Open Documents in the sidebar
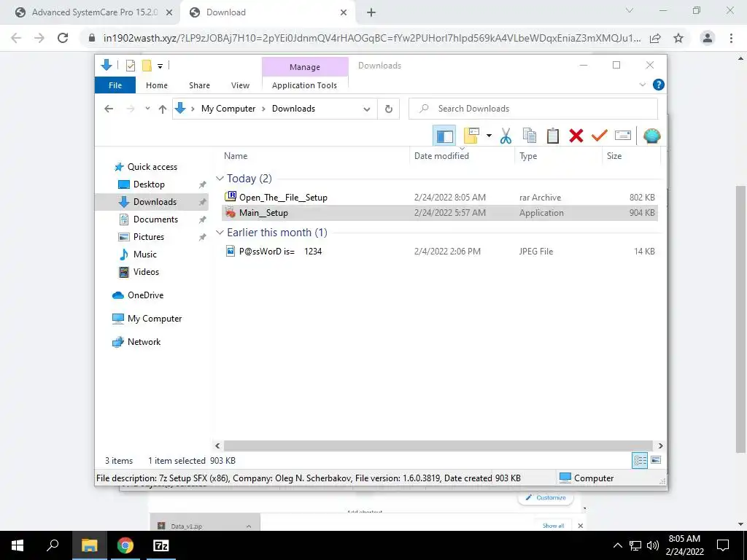This screenshot has width=747, height=560. coord(155,219)
